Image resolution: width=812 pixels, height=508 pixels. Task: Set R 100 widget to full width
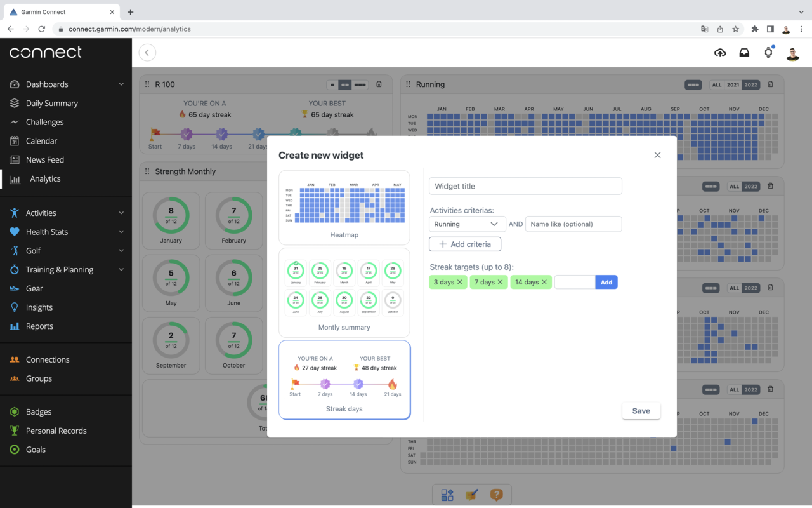[x=360, y=84]
